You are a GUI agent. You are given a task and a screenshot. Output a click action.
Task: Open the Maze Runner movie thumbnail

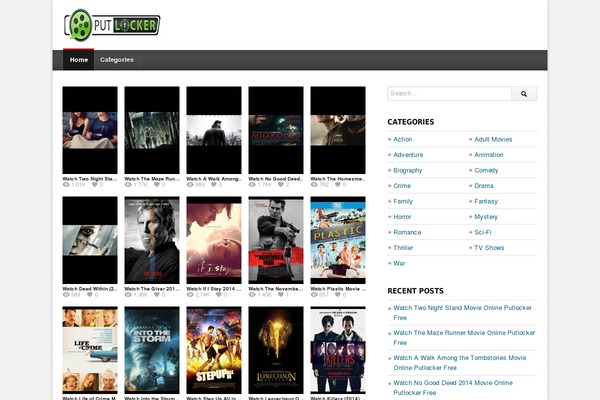tap(152, 130)
